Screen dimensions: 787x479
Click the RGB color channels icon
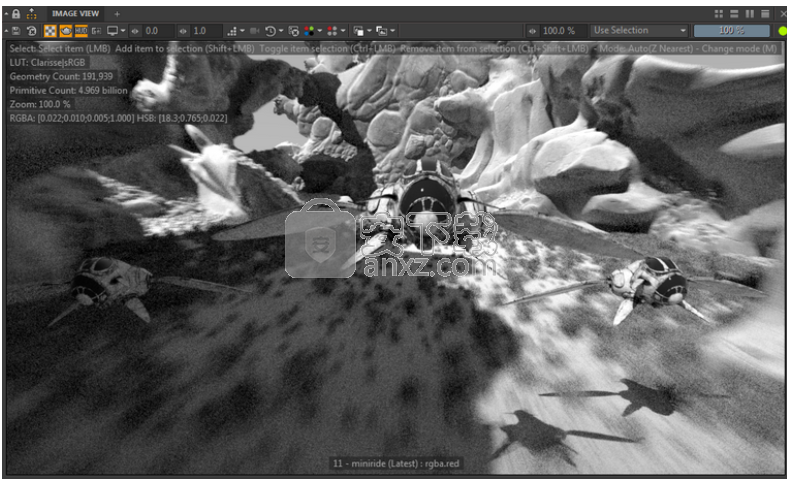click(309, 31)
